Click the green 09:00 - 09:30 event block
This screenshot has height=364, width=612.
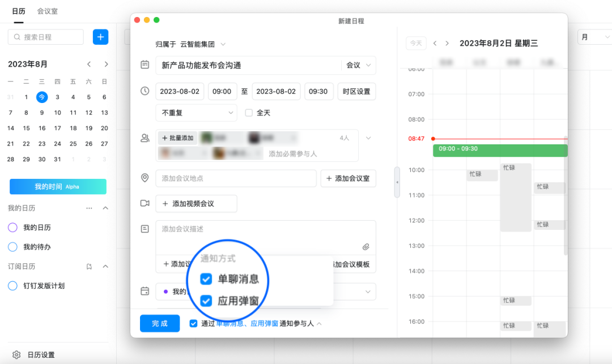tap(500, 151)
